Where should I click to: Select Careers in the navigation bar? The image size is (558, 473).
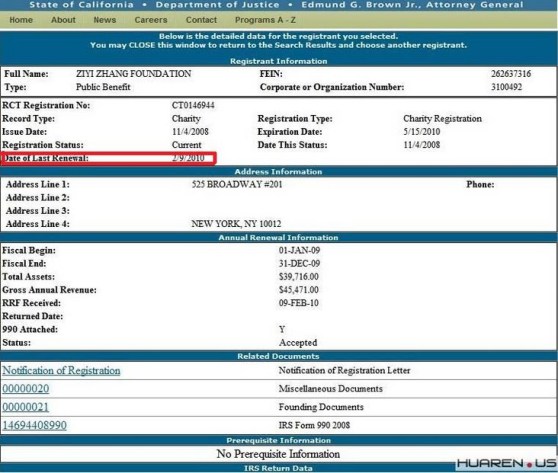point(151,20)
